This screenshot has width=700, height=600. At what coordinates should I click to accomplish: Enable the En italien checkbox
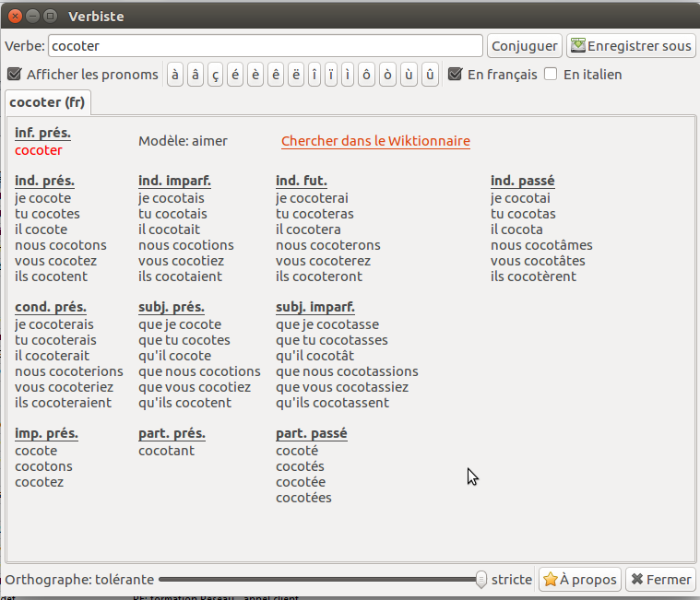tap(551, 75)
